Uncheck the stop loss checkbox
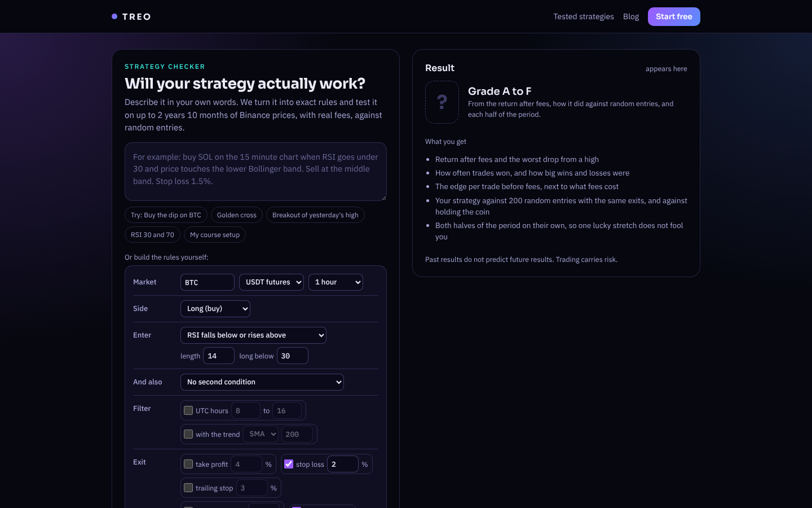812x508 pixels. [x=289, y=464]
